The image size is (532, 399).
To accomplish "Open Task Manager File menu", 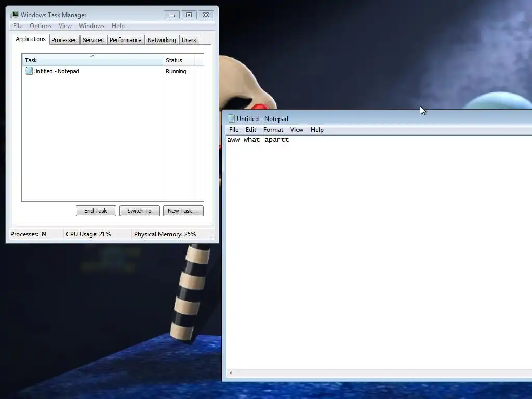I will [x=18, y=26].
